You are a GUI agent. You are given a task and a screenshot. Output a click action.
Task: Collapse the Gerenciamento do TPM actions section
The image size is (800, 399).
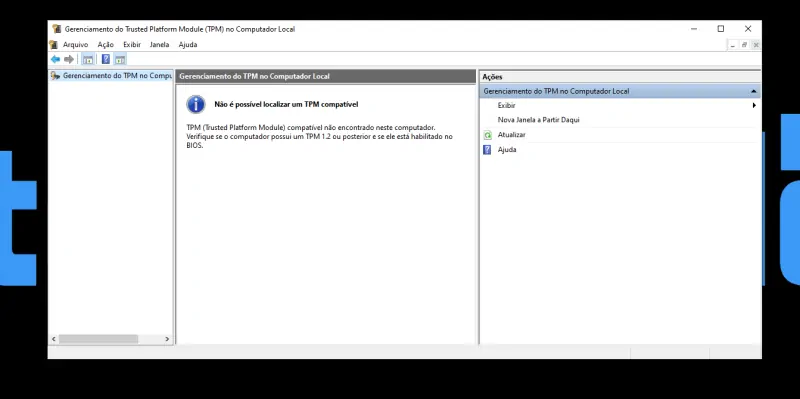coord(754,91)
